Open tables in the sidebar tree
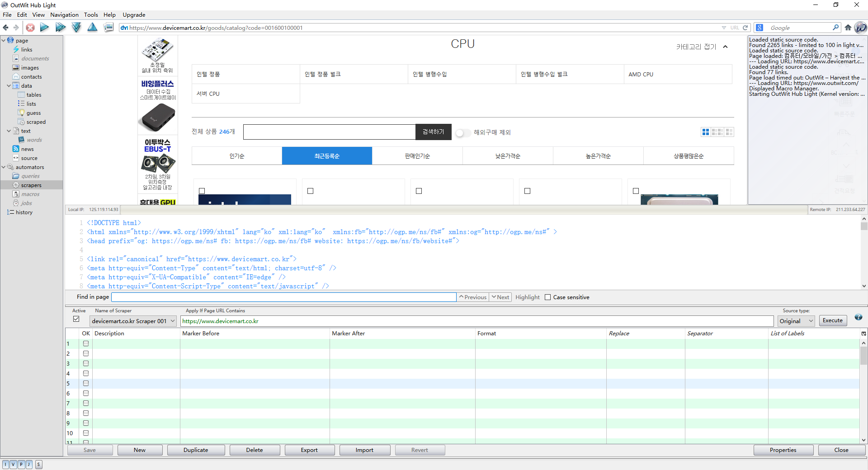The width and height of the screenshot is (868, 470). [x=34, y=95]
